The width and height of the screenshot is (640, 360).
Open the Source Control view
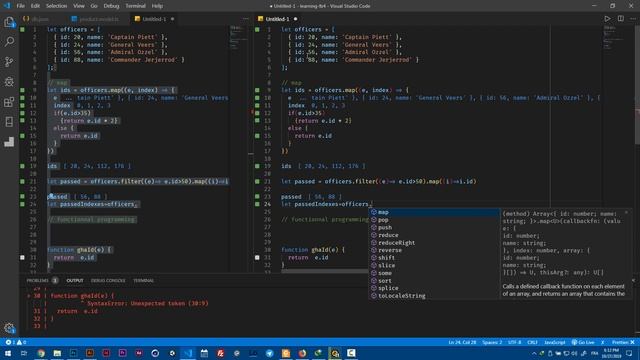[9, 62]
